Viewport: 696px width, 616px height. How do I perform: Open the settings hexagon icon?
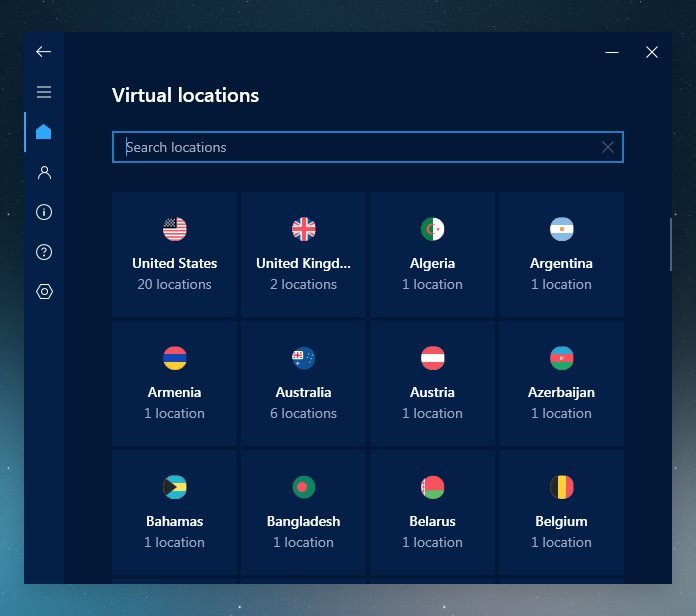43,292
